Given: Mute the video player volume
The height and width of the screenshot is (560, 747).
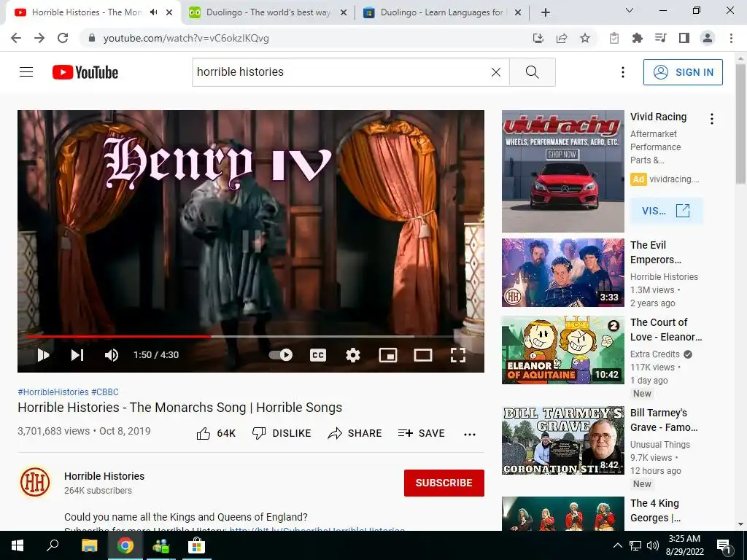Looking at the screenshot, I should click(x=112, y=355).
